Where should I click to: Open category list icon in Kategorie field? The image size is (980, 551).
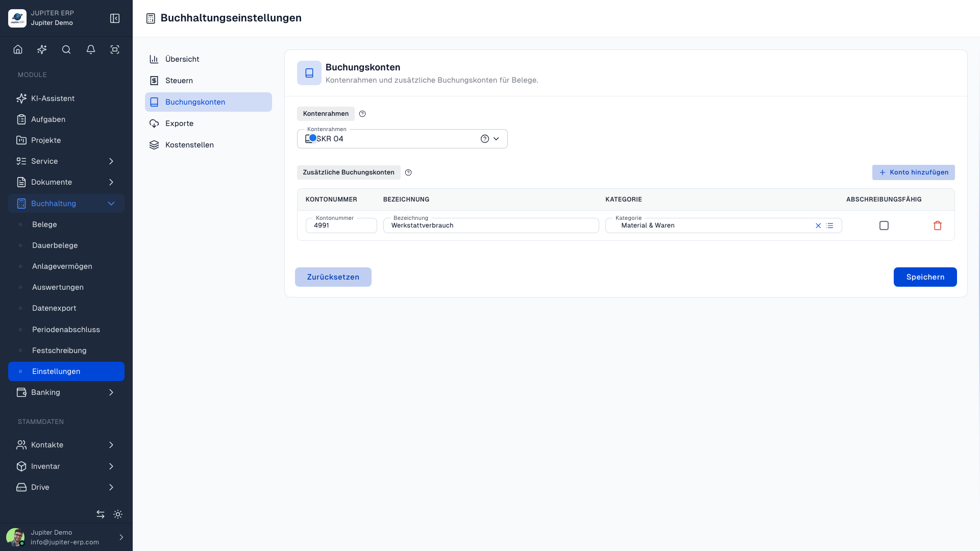click(x=830, y=226)
